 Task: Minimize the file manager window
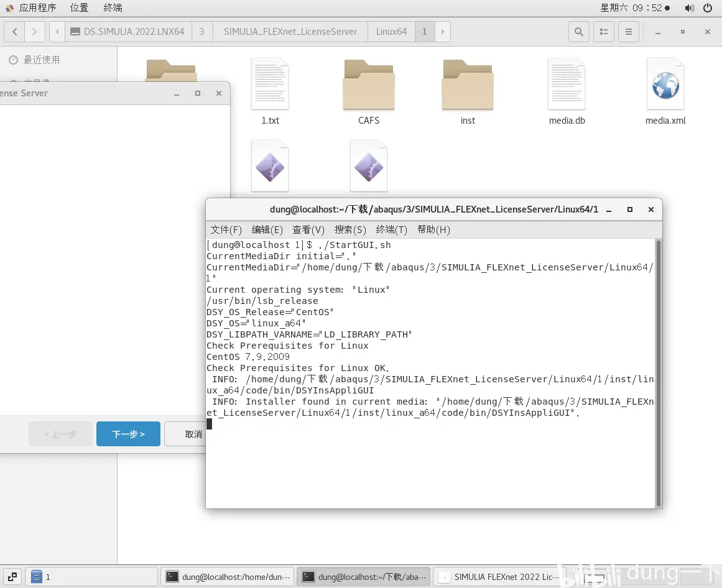pos(657,32)
